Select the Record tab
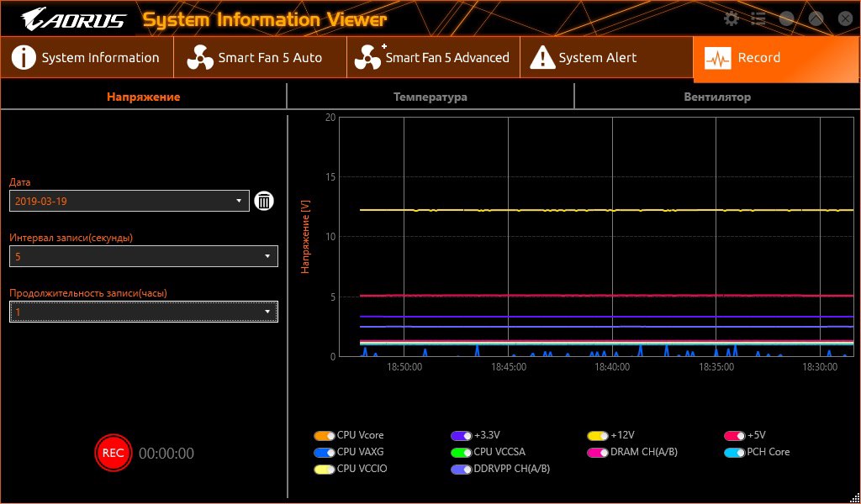The image size is (861, 504). coord(776,60)
